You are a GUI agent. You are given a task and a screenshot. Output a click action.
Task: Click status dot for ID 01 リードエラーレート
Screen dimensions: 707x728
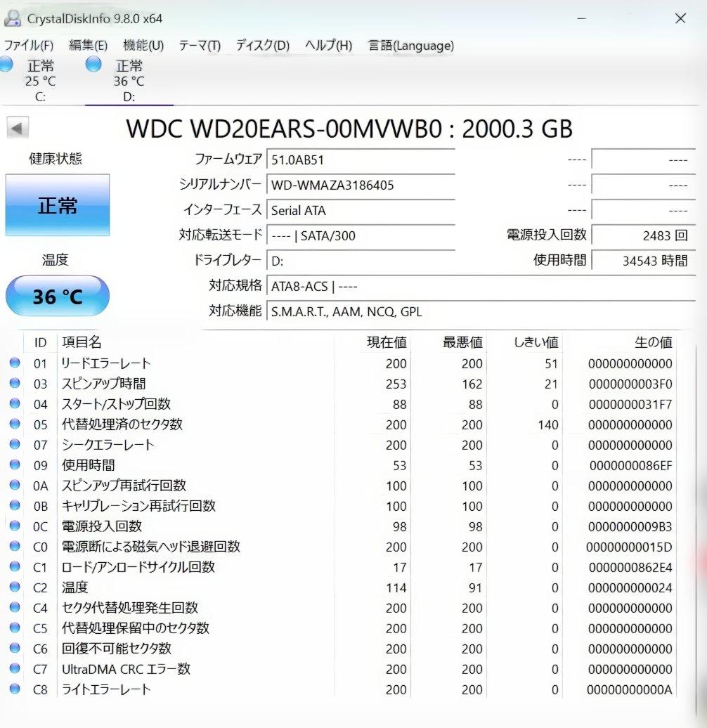[x=15, y=363]
